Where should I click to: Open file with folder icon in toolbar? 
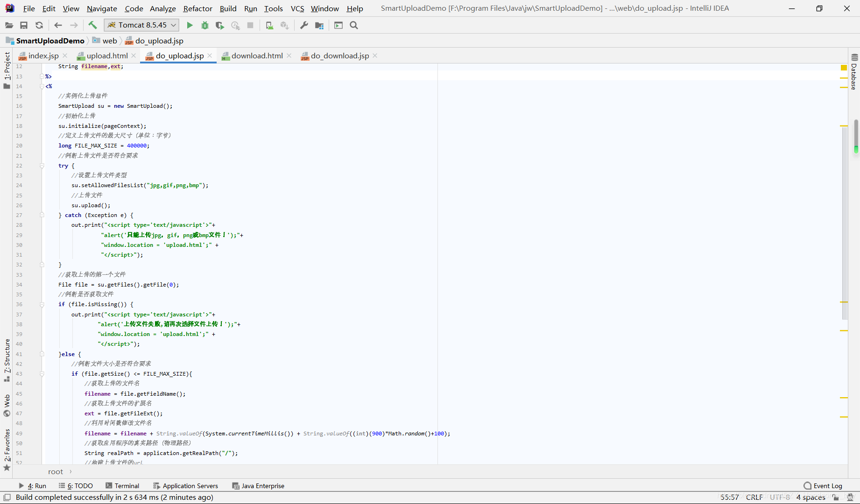(x=9, y=25)
